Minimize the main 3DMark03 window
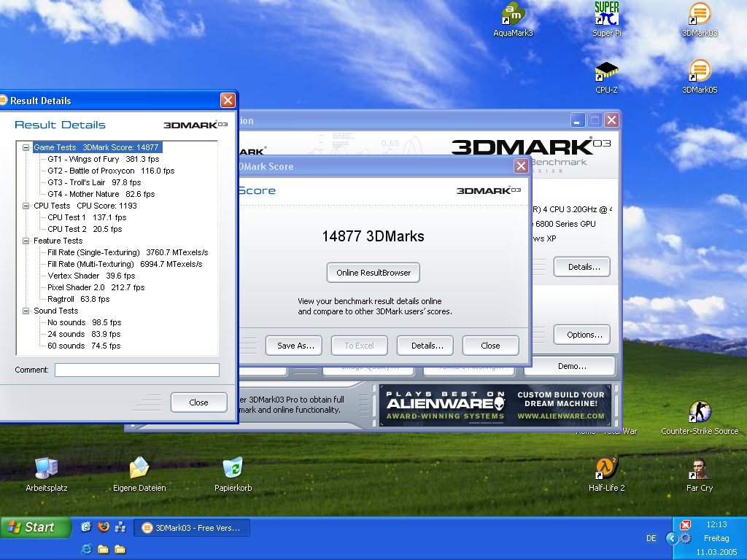This screenshot has width=747, height=560. tap(578, 120)
